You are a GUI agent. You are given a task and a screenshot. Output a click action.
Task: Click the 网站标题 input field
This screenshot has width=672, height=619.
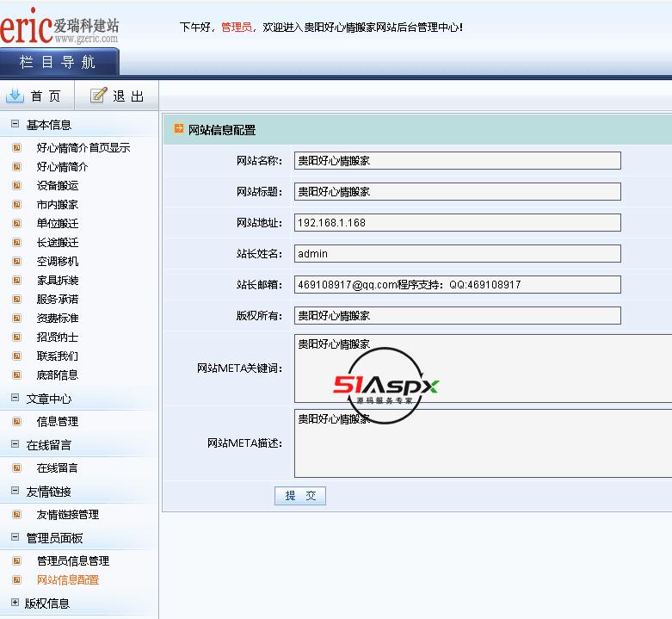pyautogui.click(x=457, y=192)
